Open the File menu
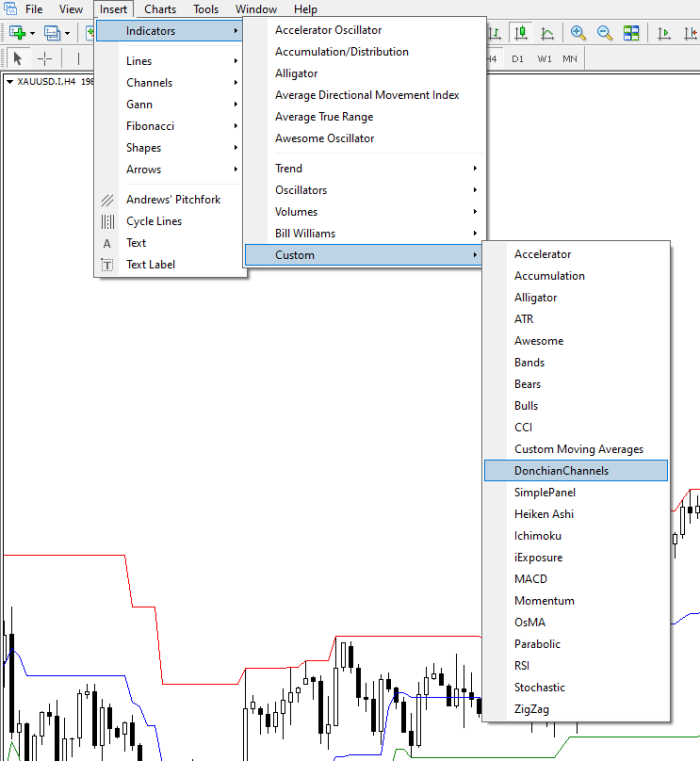The height and width of the screenshot is (761, 700). pyautogui.click(x=34, y=9)
